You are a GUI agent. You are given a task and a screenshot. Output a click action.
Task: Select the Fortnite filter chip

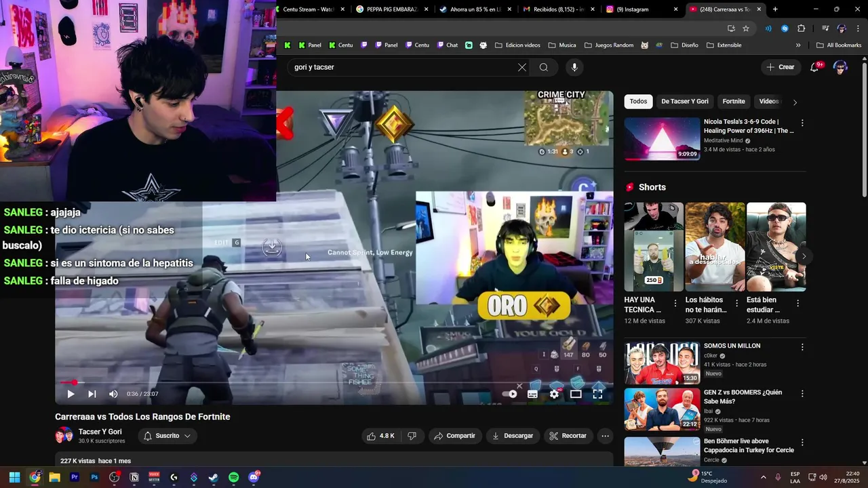734,102
